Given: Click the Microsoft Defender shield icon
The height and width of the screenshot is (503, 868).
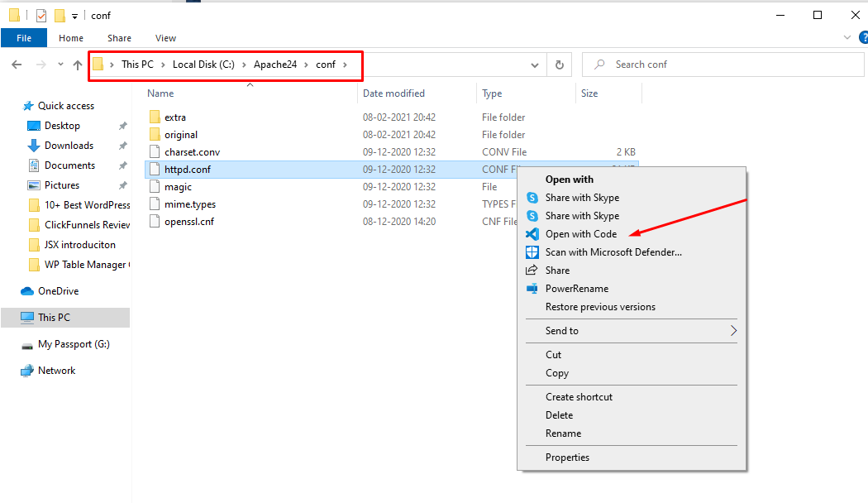Looking at the screenshot, I should coord(532,252).
